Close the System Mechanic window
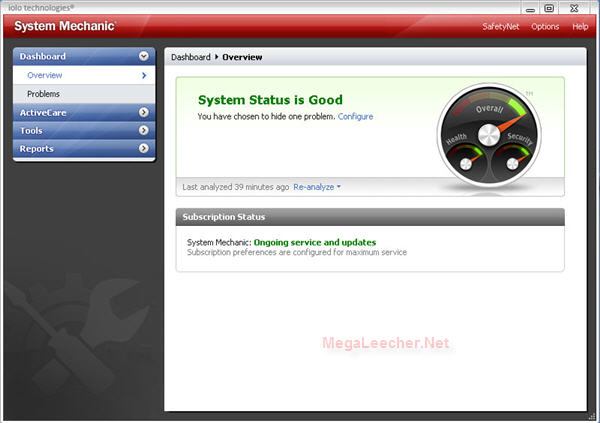 pyautogui.click(x=574, y=8)
